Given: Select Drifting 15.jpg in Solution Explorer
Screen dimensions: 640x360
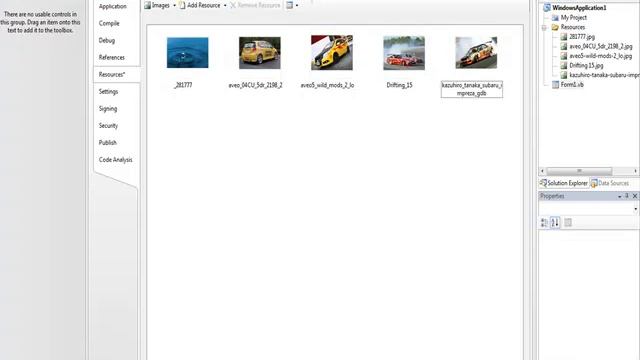Looking at the screenshot, I should click(x=586, y=65).
